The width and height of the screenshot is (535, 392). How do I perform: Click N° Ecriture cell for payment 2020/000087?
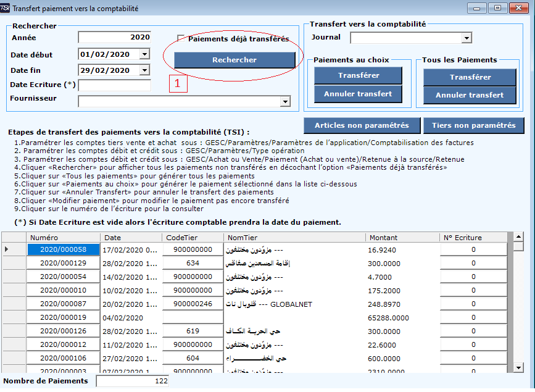tap(473, 304)
